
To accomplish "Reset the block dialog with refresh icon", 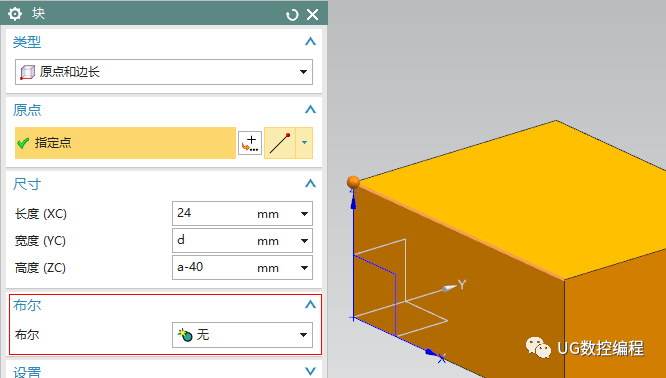I will 292,15.
